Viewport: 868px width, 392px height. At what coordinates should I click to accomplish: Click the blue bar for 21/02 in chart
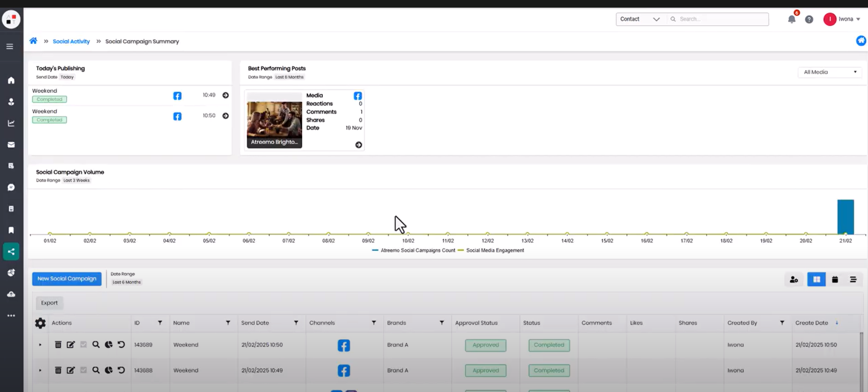point(845,216)
